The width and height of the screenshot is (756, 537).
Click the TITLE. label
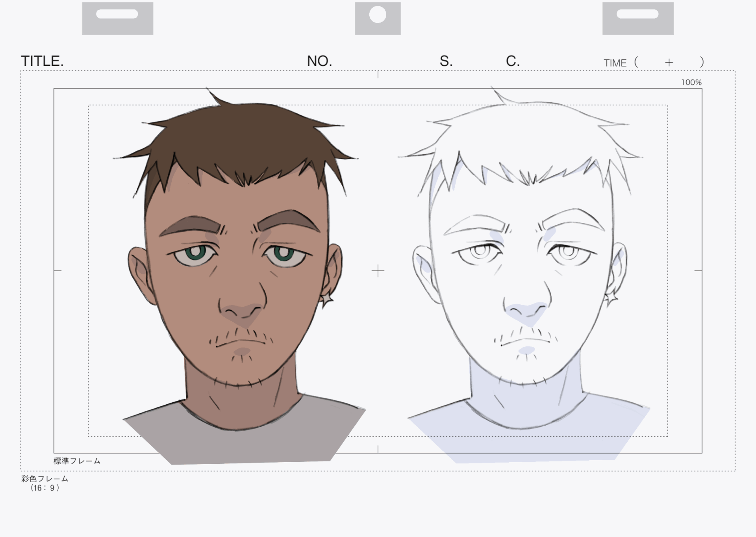pos(42,61)
